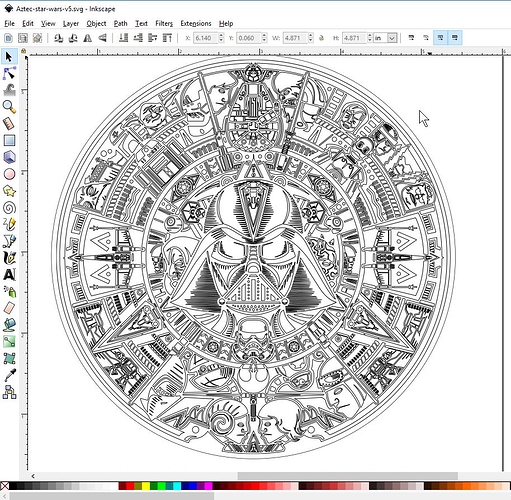Increase the X coordinate with up stepper

[x=221, y=35]
